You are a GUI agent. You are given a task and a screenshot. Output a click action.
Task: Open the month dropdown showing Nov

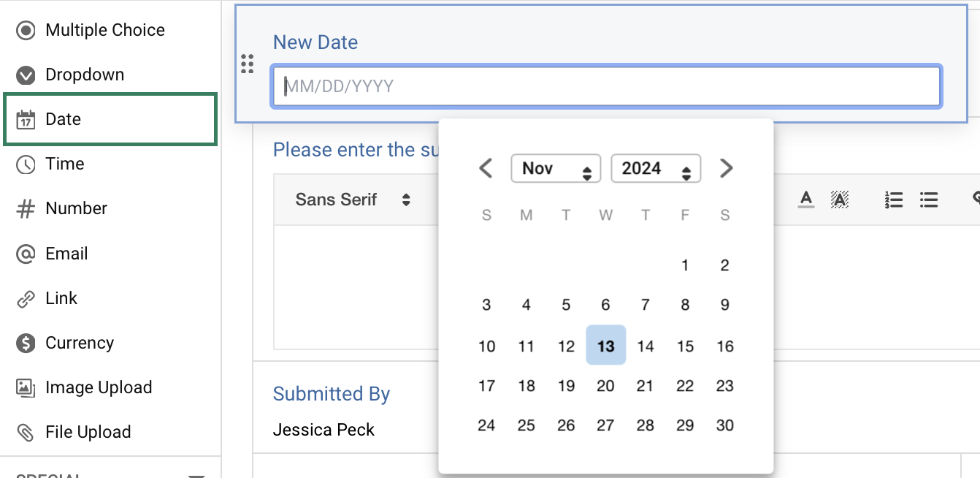pos(556,169)
